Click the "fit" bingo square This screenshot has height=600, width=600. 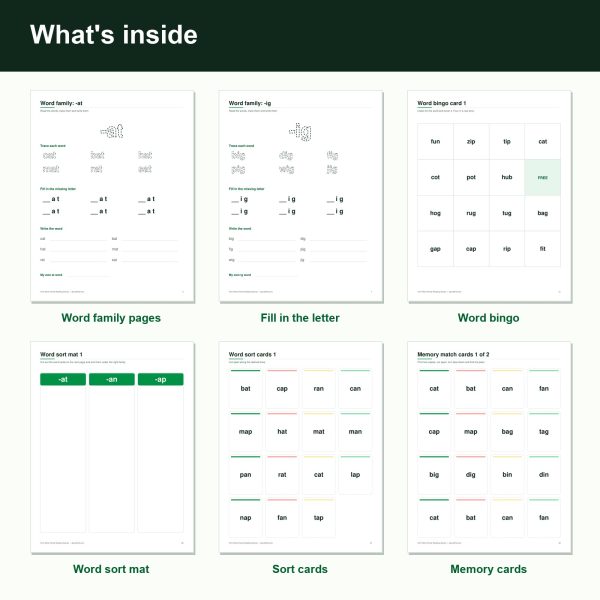coord(543,249)
